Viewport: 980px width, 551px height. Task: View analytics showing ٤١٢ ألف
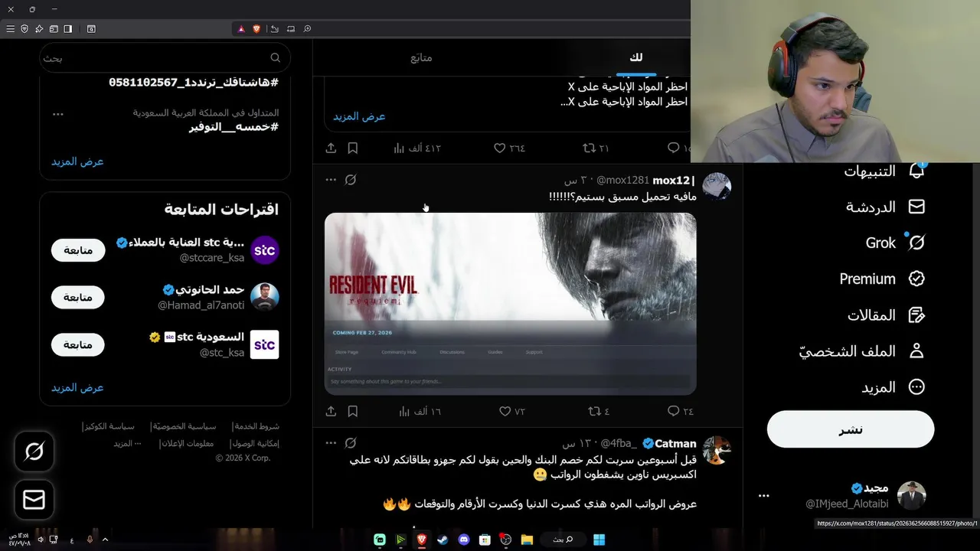[x=417, y=148]
